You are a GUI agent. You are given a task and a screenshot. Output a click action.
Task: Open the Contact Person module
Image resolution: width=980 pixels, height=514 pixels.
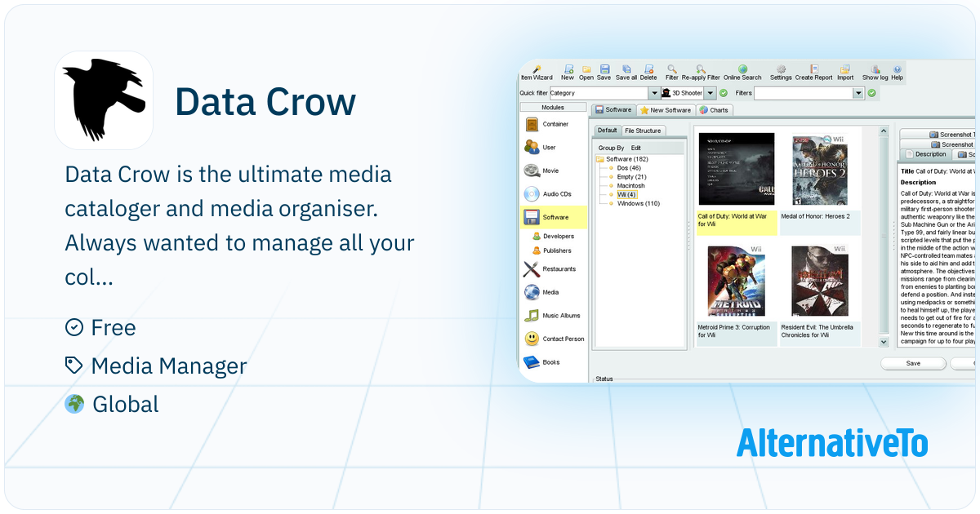click(555, 339)
